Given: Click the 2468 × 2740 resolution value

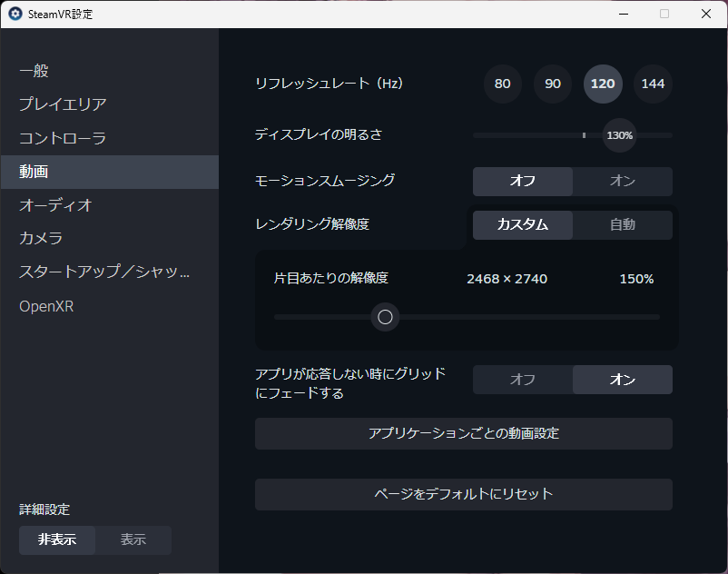Looking at the screenshot, I should [507, 279].
